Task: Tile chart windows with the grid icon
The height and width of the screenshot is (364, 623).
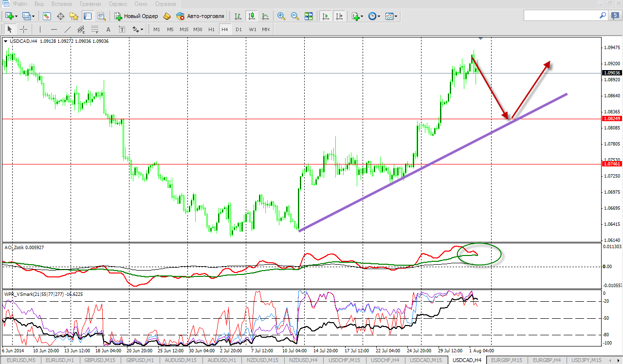Action: coord(309,16)
